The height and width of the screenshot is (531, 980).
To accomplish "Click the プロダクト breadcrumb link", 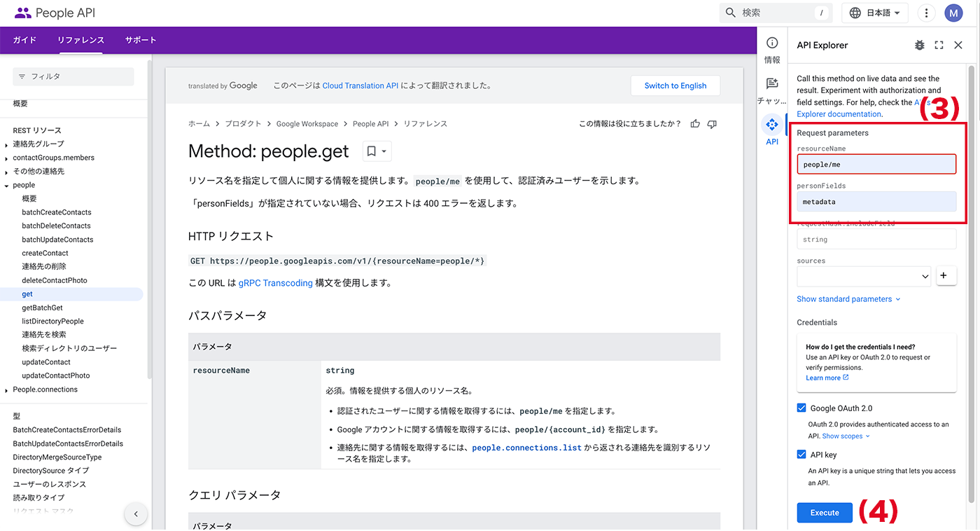I will click(243, 124).
